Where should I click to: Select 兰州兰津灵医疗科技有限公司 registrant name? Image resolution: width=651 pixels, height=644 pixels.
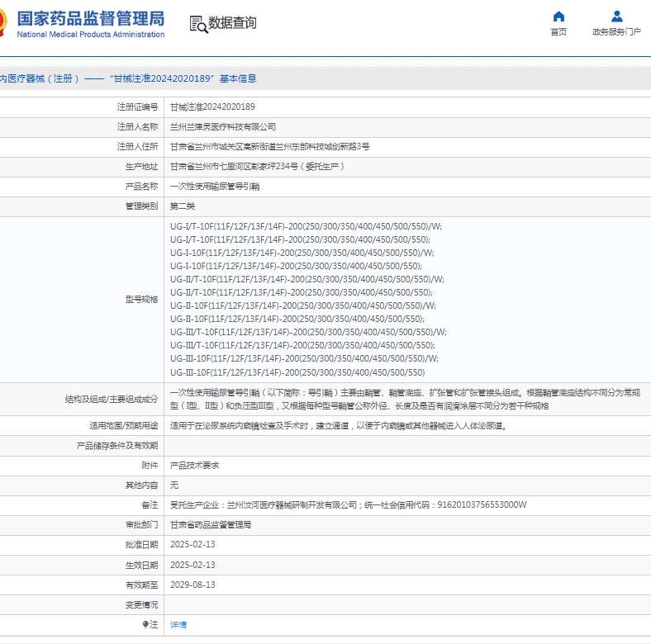point(223,127)
